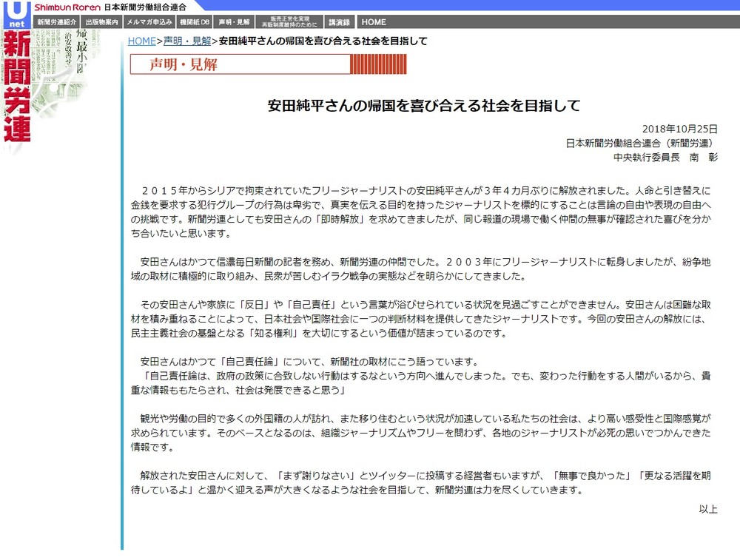Click the striped red pattern beside 声明・見解 banner
Viewport: 740px width, 560px height.
[379, 64]
